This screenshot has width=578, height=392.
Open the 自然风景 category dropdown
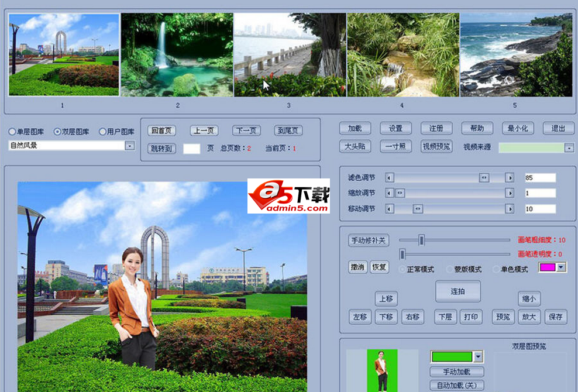[x=130, y=146]
